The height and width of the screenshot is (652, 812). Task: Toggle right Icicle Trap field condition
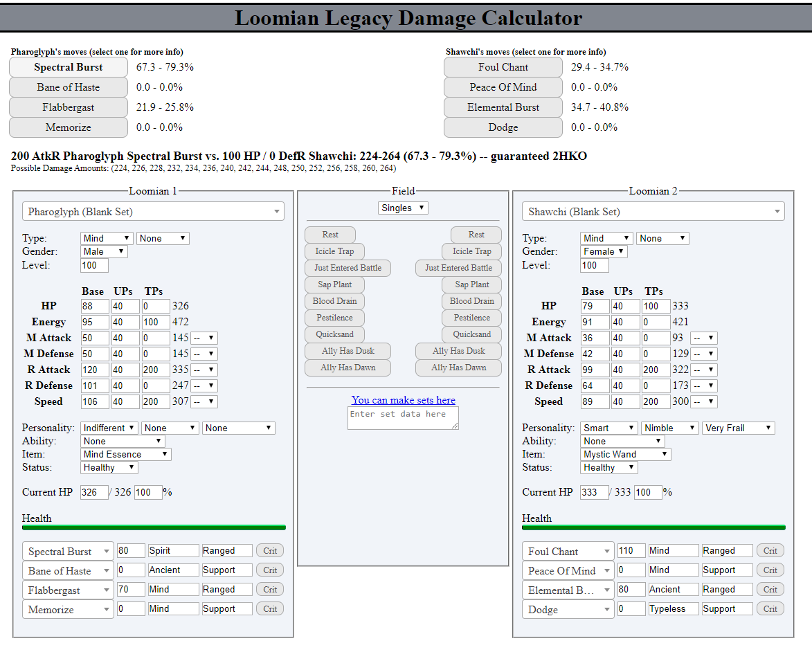tap(471, 251)
